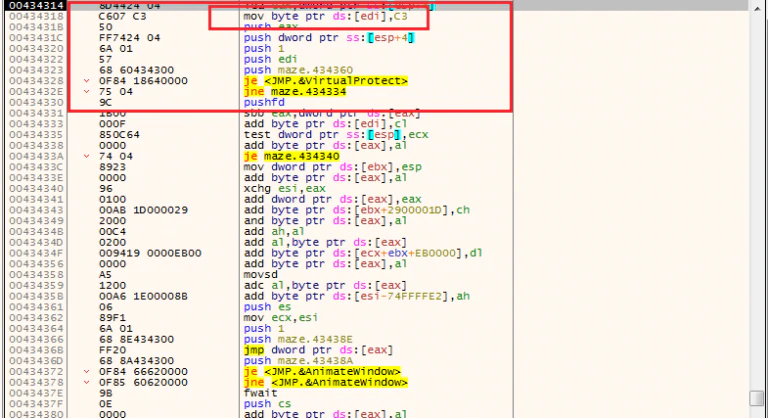
Task: Select instruction 'add byte ptr ds:[ebx+2900001D],ch'
Action: tap(357, 210)
